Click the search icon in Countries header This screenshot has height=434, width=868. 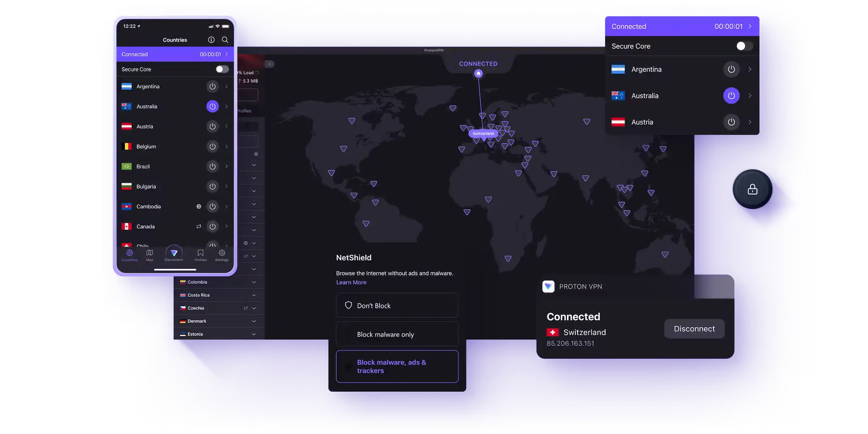click(x=225, y=40)
